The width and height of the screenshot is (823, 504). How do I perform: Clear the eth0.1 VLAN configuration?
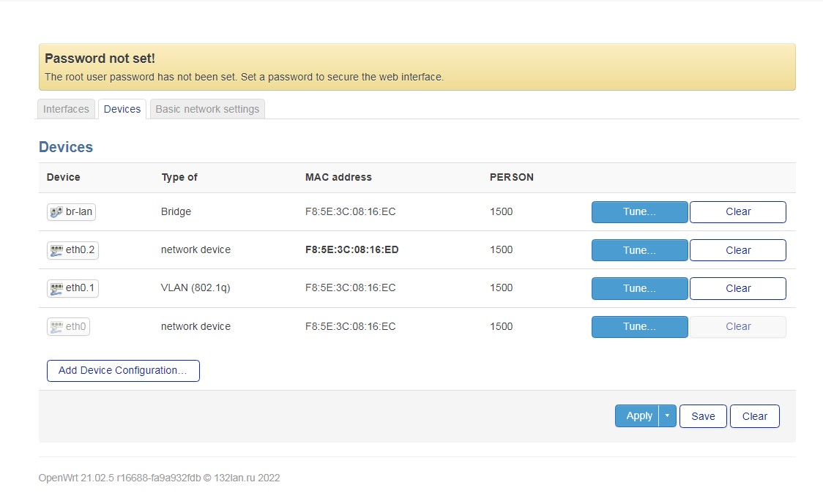tap(737, 288)
